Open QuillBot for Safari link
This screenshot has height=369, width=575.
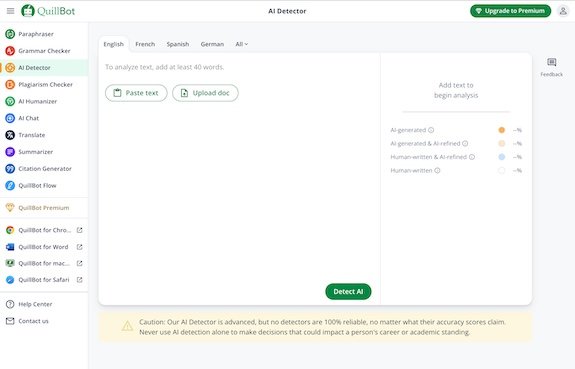pos(44,280)
